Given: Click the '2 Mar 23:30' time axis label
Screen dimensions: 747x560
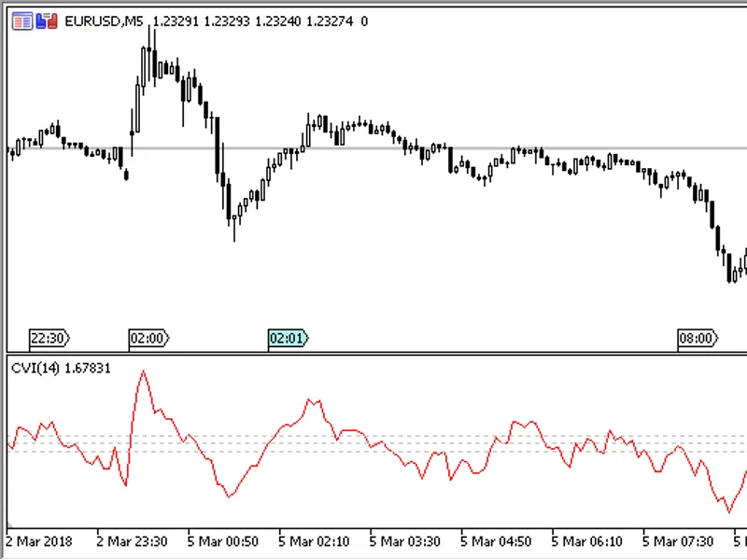Looking at the screenshot, I should click(132, 541).
